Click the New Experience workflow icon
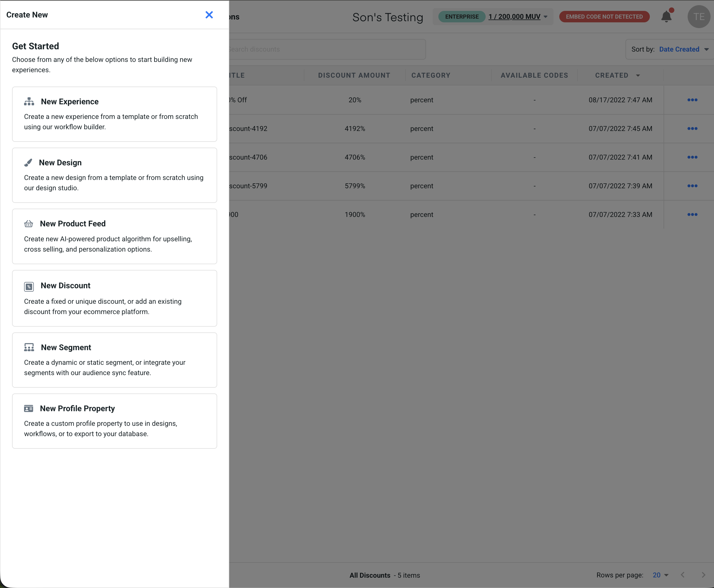Image resolution: width=714 pixels, height=588 pixels. coord(29,102)
